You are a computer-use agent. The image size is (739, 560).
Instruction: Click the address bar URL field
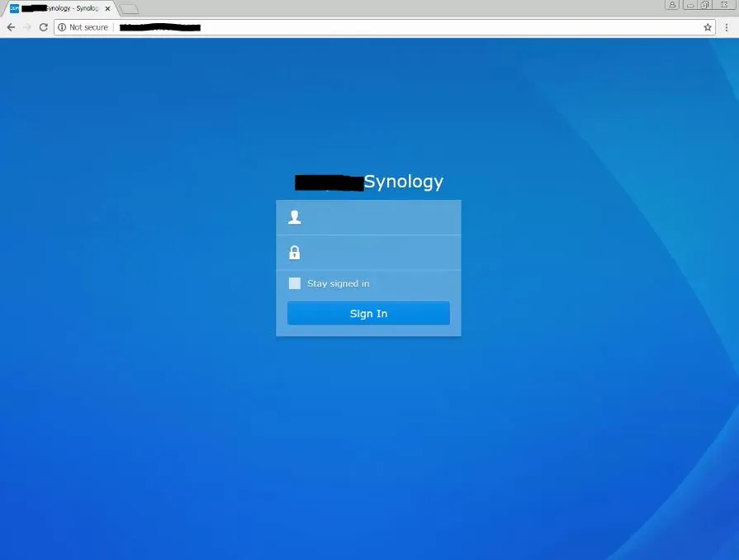tap(385, 27)
